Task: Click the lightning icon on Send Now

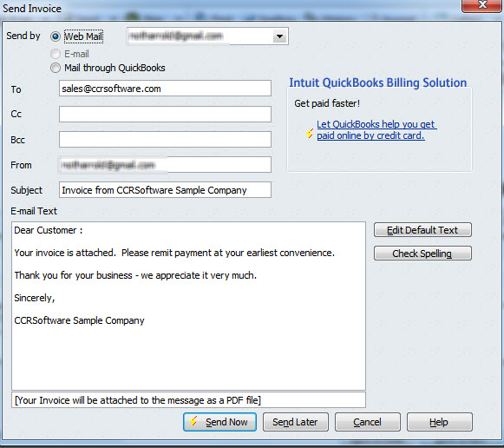Action: point(193,421)
